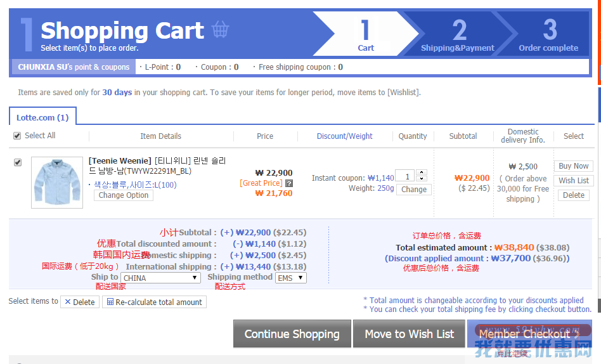
Task: Click Continue Shopping
Action: pyautogui.click(x=292, y=334)
